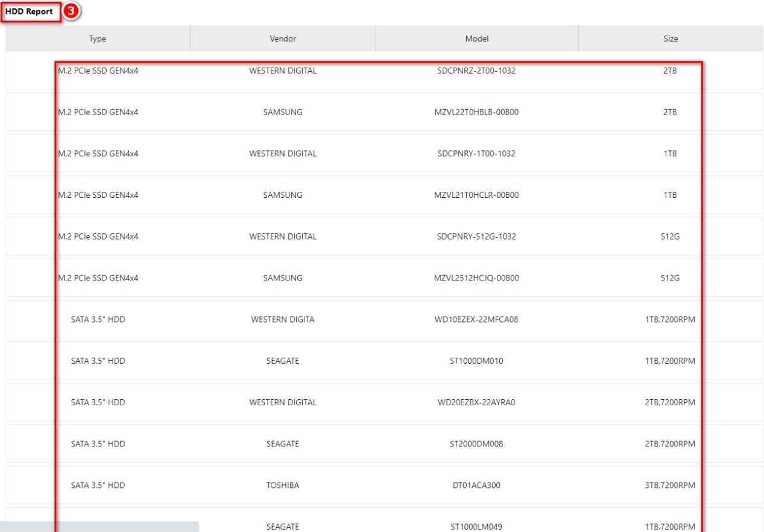
Task: Click vendor WESTERN DIGITAL in SDCPNRZ-2T00-1032 row
Action: coord(283,71)
